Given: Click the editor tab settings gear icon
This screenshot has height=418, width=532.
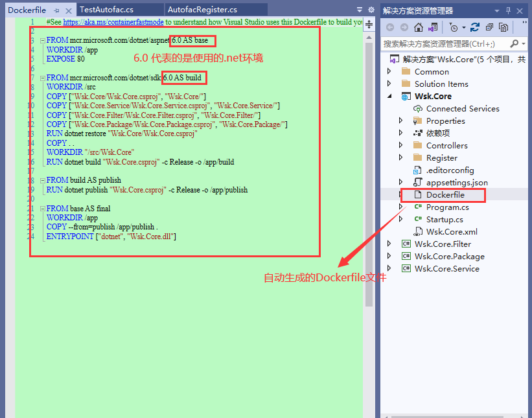Looking at the screenshot, I should [x=371, y=10].
